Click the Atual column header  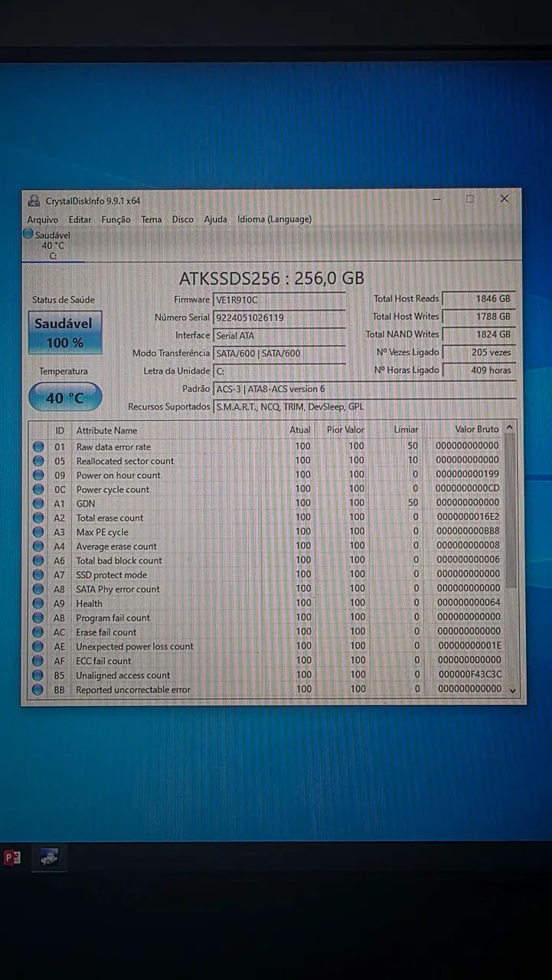coord(300,430)
